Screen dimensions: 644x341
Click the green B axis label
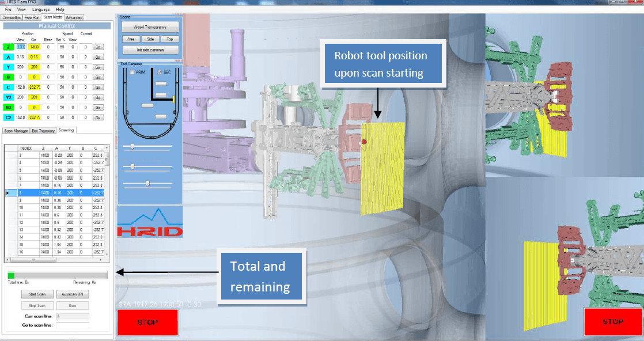[x=9, y=77]
